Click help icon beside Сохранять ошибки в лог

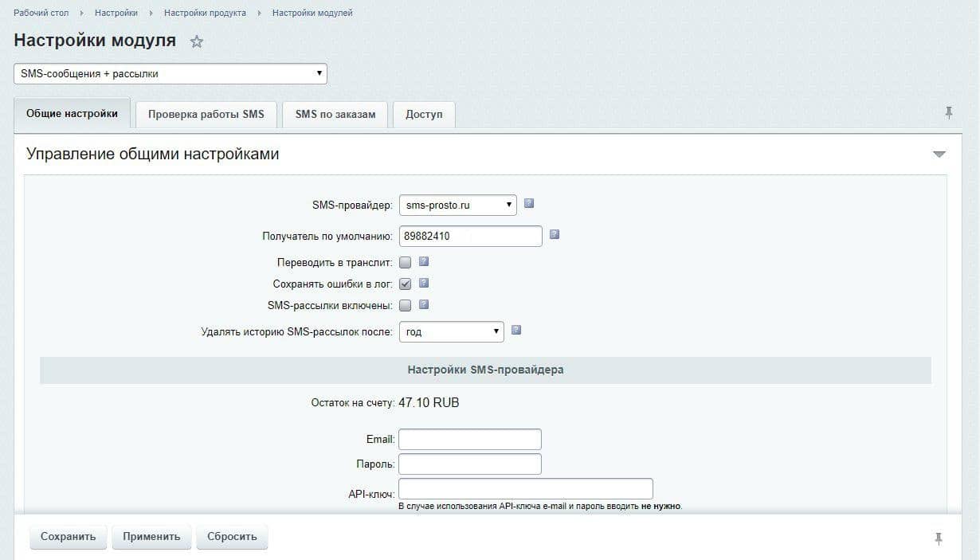424,283
